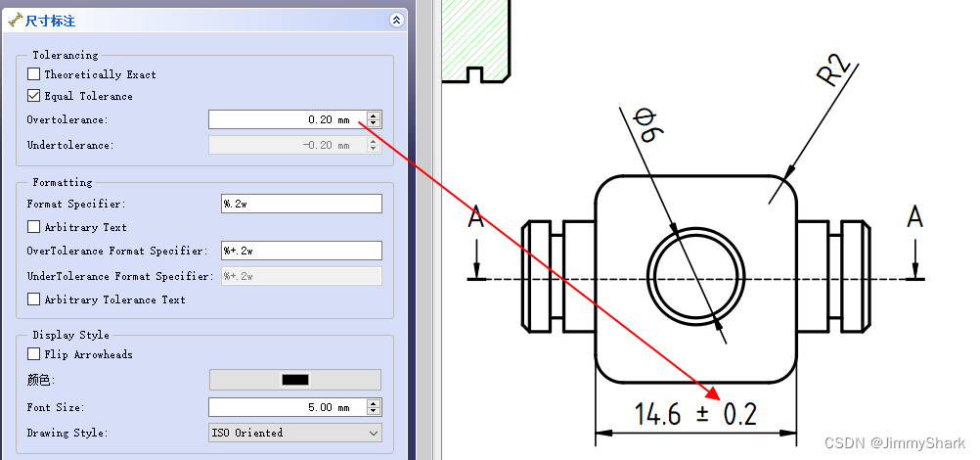Open the black 颜色 color picker
The width and height of the screenshot is (980, 460).
click(295, 380)
